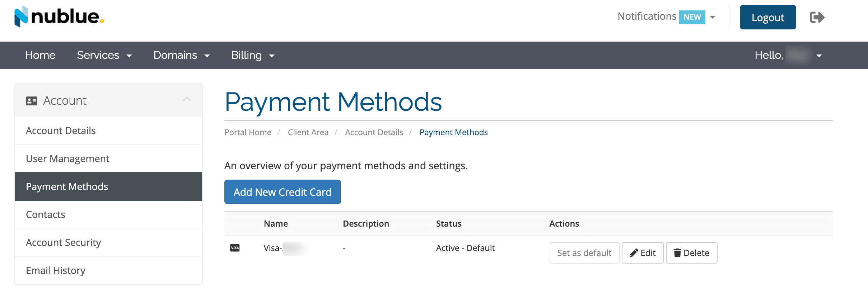Screen dimensions: 868x289
Task: Delete the Visa payment method
Action: click(x=691, y=253)
